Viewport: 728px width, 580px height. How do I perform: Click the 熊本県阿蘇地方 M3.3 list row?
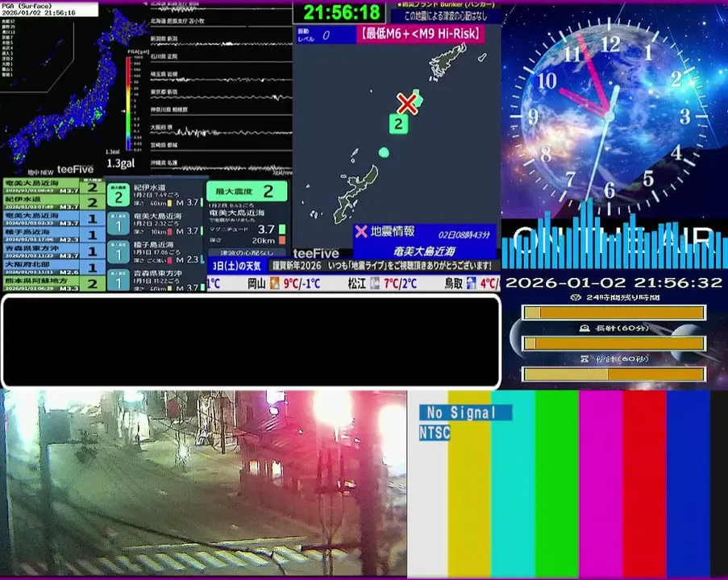click(x=54, y=284)
